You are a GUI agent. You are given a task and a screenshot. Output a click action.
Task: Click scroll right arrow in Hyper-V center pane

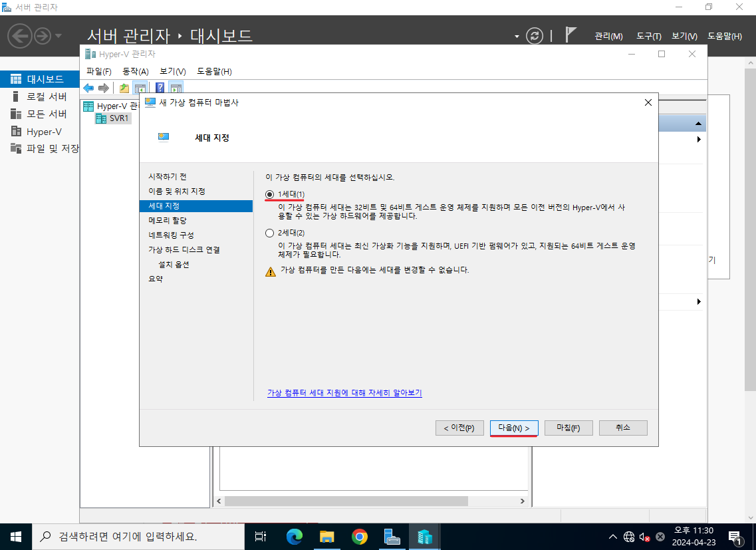click(522, 501)
